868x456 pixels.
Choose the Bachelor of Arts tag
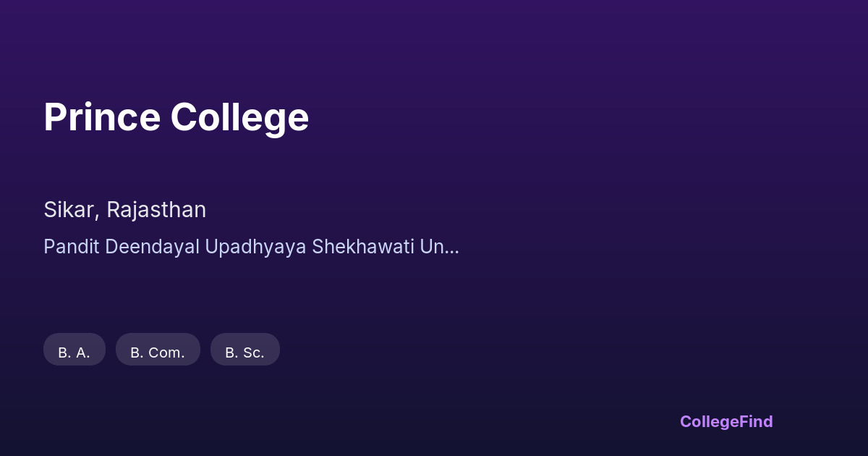75,350
